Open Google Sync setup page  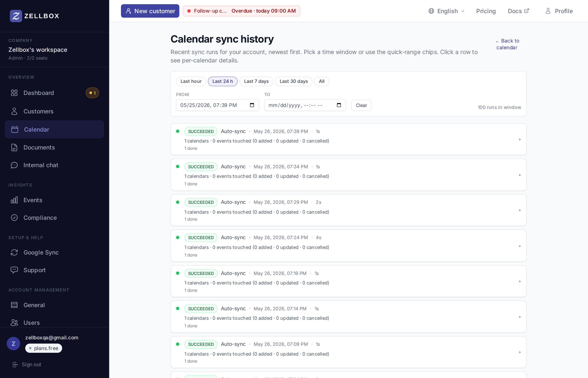(54, 253)
